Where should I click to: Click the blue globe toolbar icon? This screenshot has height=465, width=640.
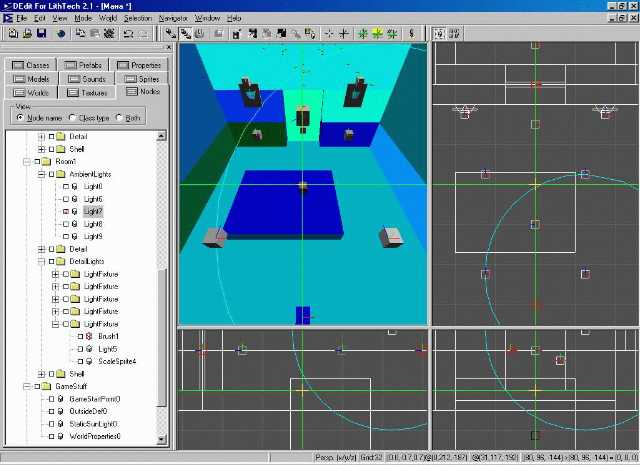(x=61, y=33)
